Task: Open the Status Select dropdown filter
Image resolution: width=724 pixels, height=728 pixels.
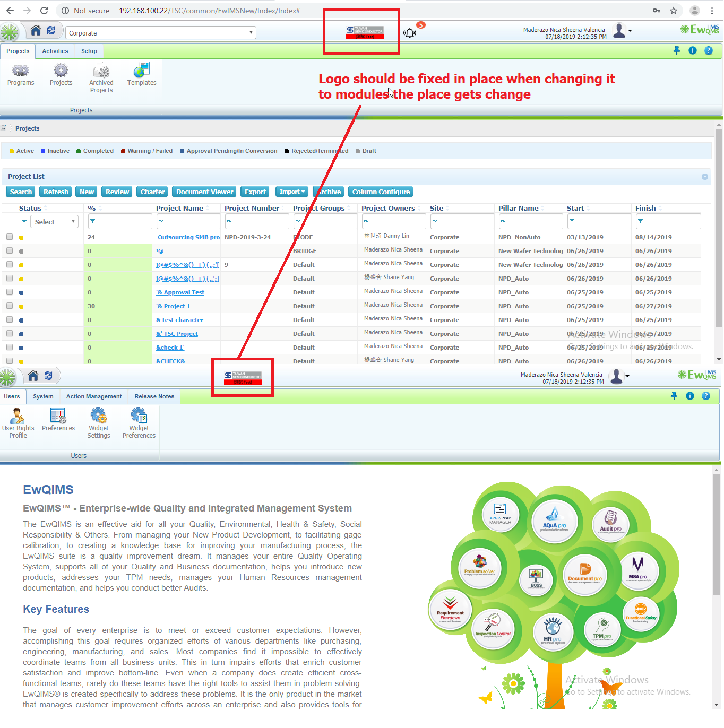Action: (54, 222)
